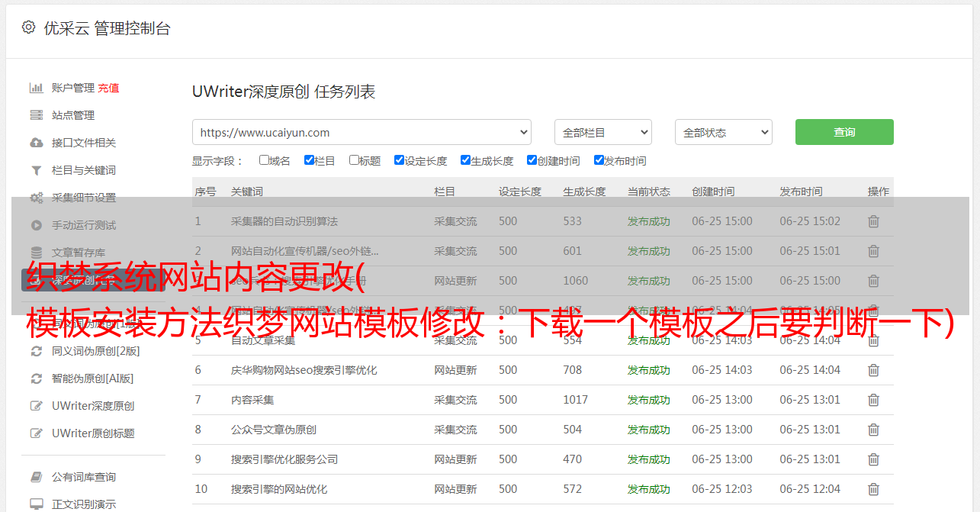
Task: Click the trash icon for 搜索引擎优化服务公司
Action: tap(874, 459)
